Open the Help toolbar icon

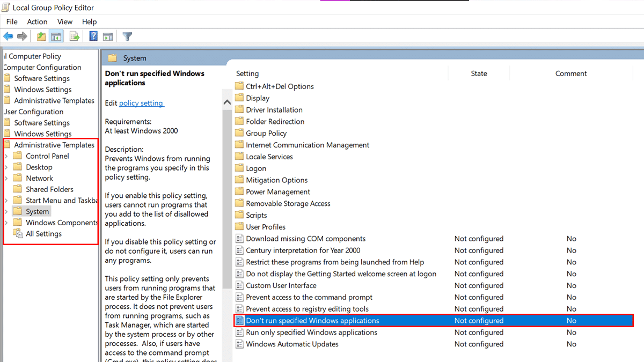[93, 36]
